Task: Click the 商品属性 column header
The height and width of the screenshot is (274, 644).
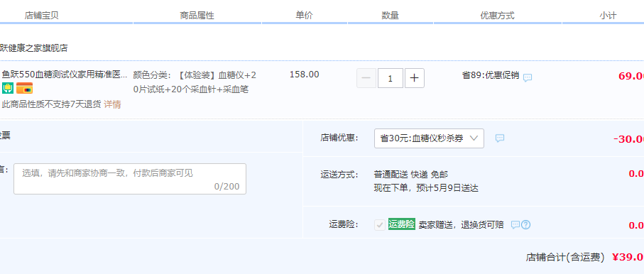Action: pos(197,16)
